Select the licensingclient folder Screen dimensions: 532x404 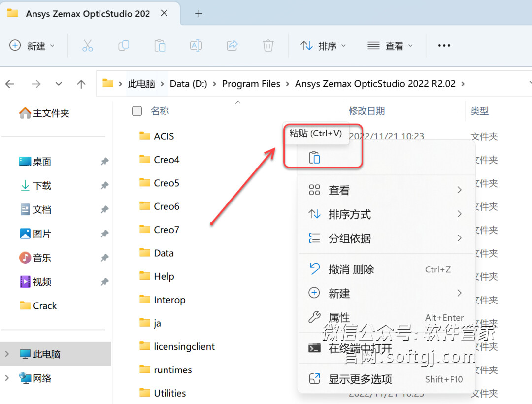coord(177,346)
